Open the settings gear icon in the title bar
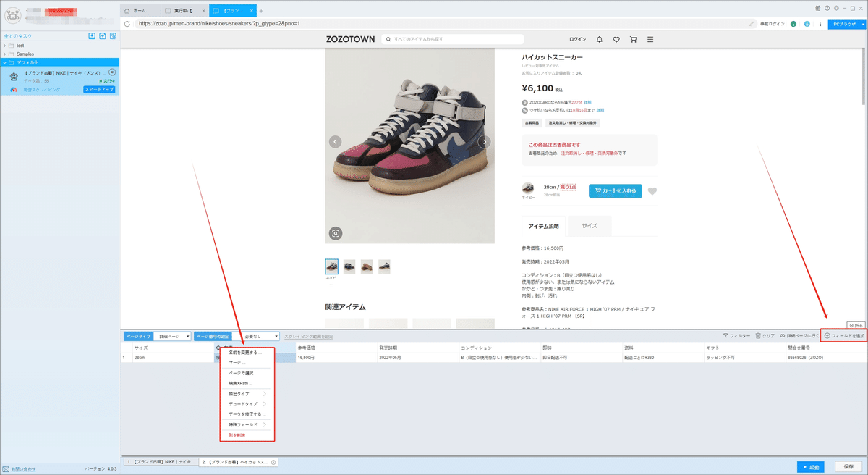Screen dimensions: 868x475 pos(836,7)
